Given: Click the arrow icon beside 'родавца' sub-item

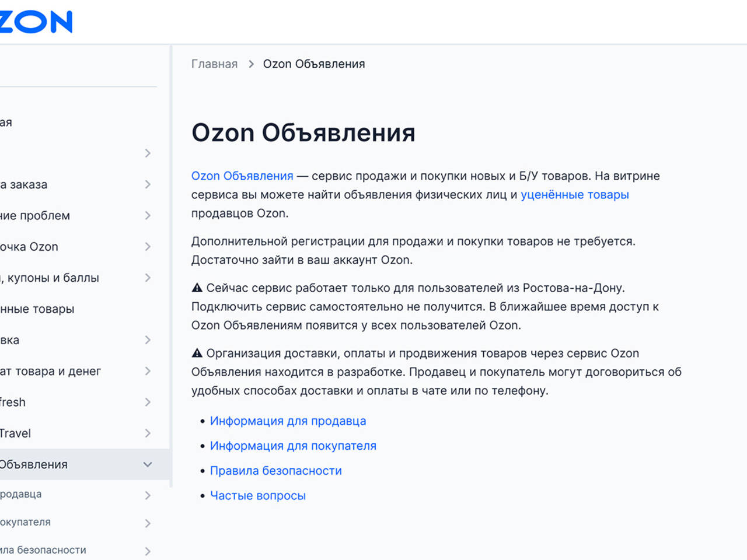Looking at the screenshot, I should pyautogui.click(x=148, y=495).
